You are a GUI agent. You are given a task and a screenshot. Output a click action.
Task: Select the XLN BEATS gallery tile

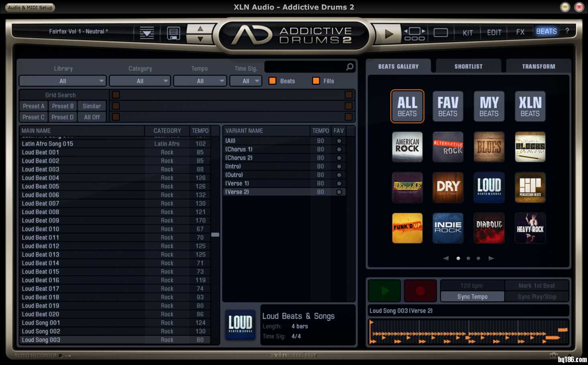(530, 106)
